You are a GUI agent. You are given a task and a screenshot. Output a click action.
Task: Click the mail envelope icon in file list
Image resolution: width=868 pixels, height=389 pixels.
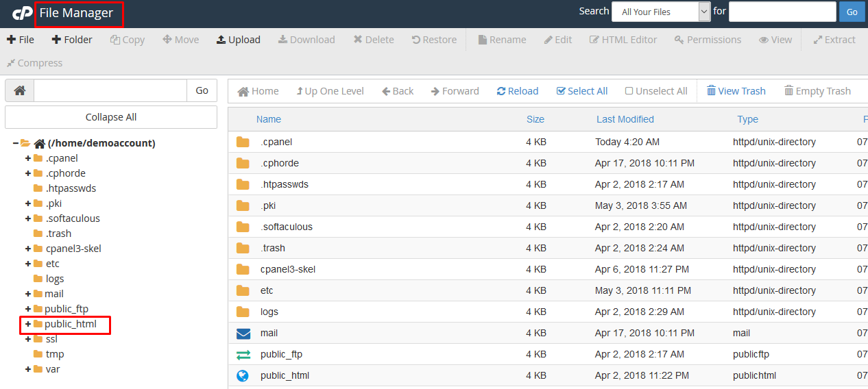click(x=243, y=334)
